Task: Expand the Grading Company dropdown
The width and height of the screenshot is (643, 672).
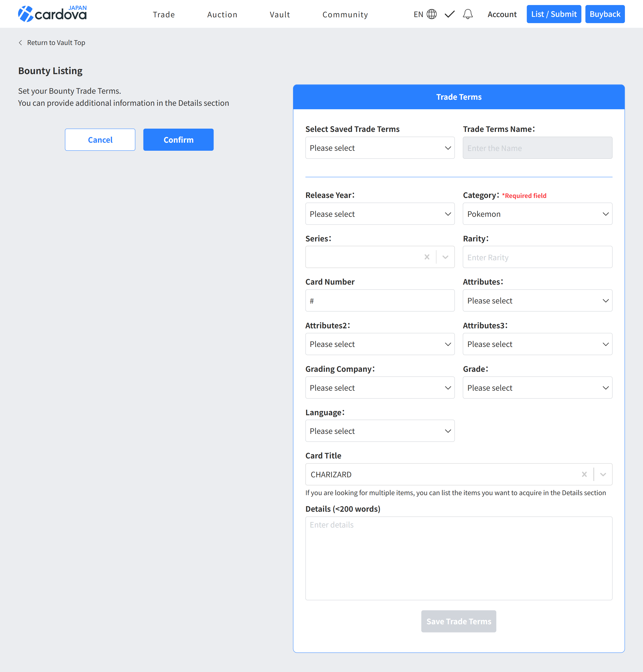Action: (380, 388)
